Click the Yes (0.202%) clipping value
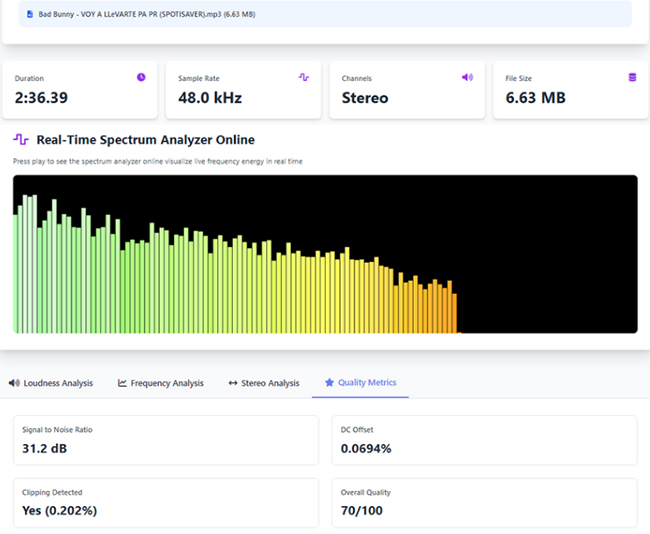Viewport: 650px width, 534px height. coord(59,511)
